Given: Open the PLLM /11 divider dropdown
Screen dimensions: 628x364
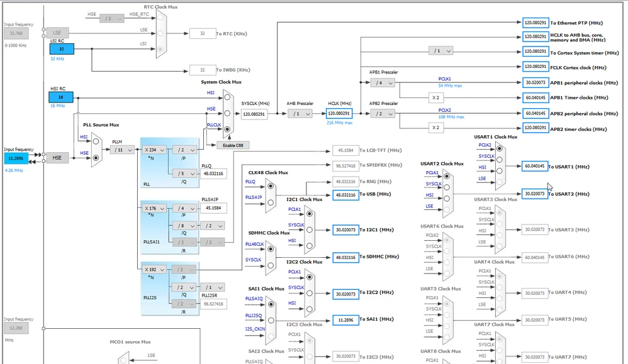Looking at the screenshot, I should click(x=122, y=150).
